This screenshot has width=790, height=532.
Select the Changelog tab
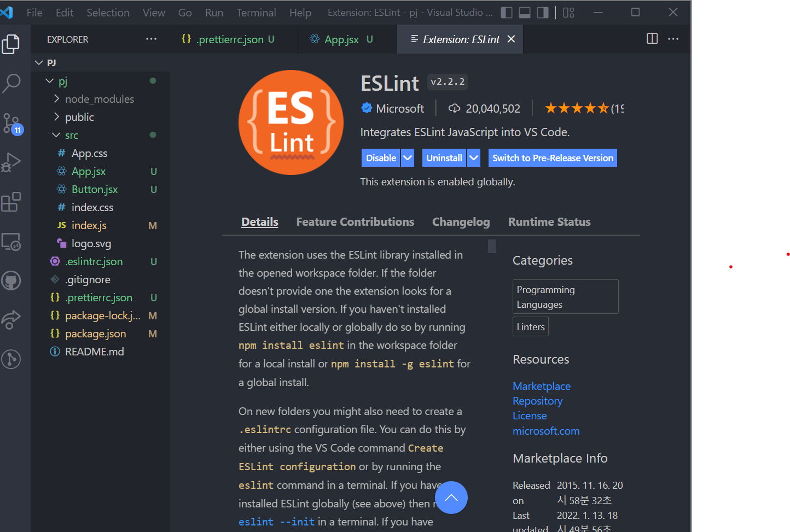461,222
